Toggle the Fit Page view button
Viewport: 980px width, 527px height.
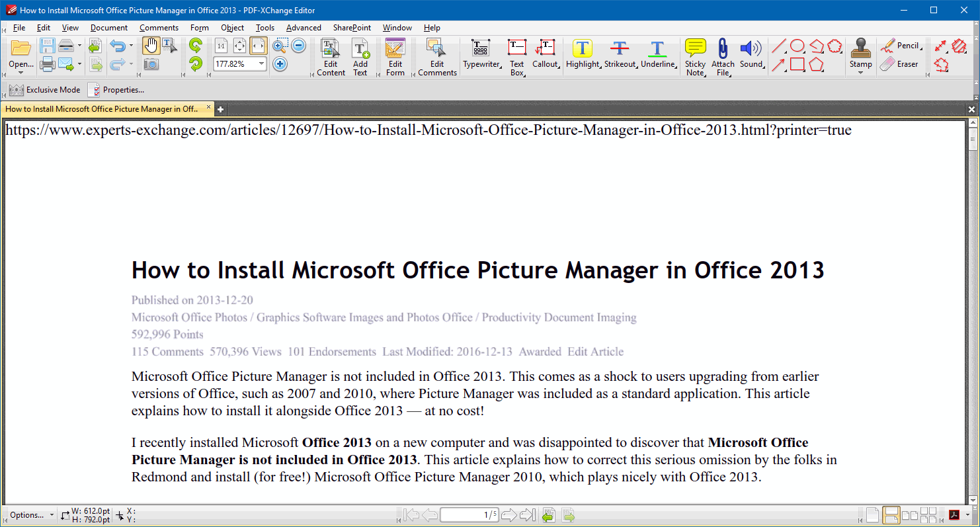pyautogui.click(x=240, y=46)
